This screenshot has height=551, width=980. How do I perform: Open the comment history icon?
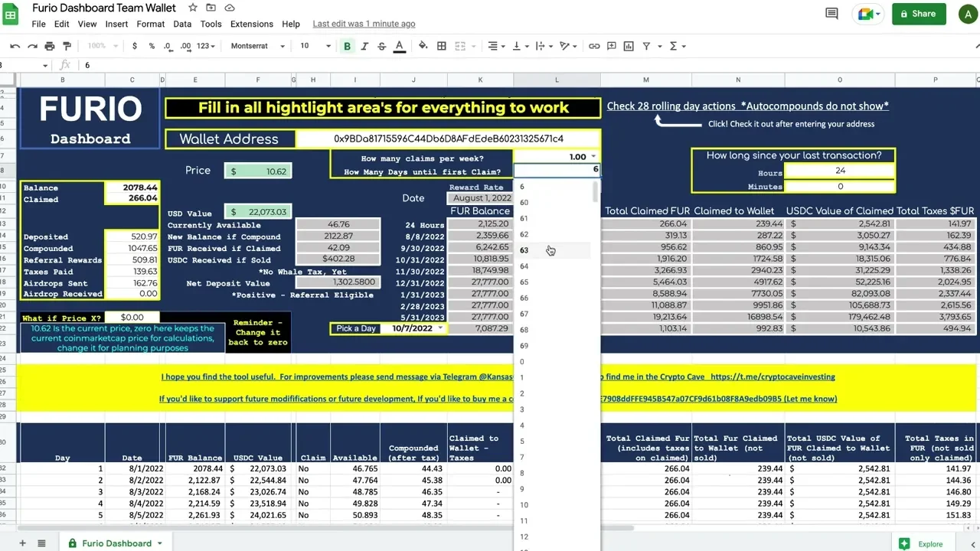831,14
